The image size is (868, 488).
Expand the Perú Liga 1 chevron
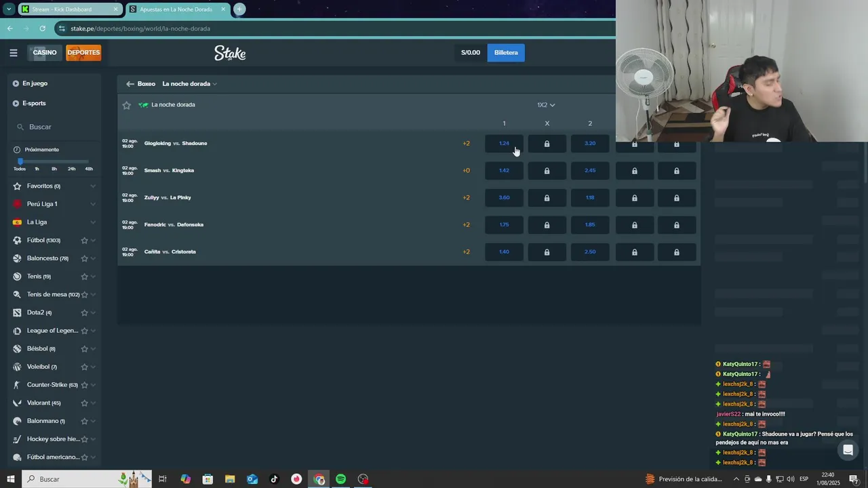pyautogui.click(x=93, y=204)
